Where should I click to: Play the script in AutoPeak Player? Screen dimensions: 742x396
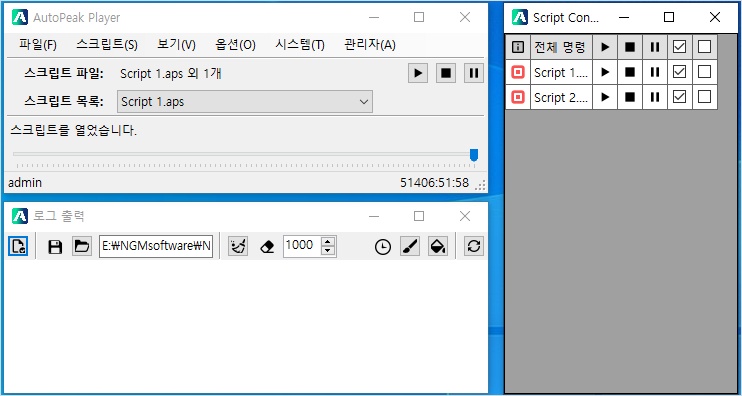pos(418,73)
